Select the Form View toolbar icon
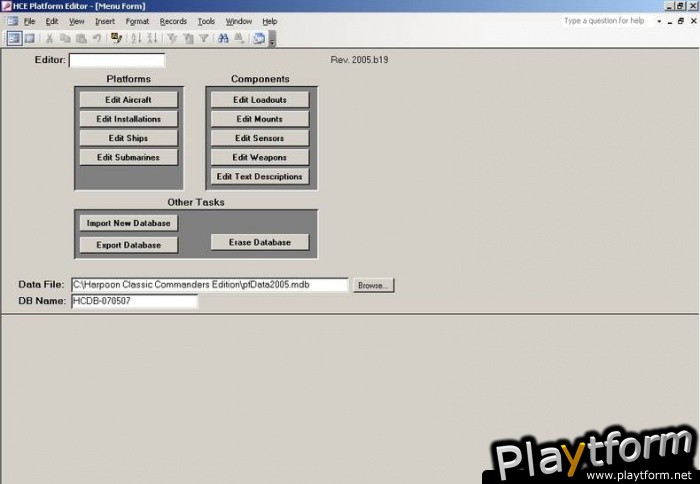The width and height of the screenshot is (700, 484). [14, 38]
